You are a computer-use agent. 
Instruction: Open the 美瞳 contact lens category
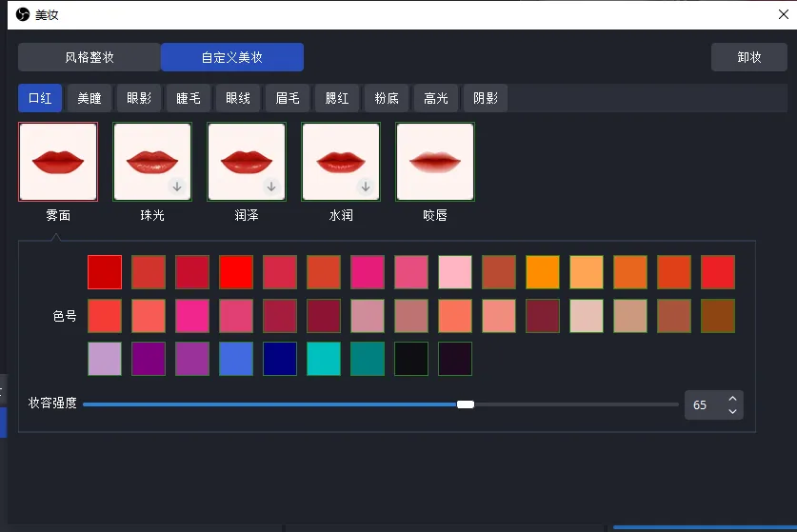[90, 98]
